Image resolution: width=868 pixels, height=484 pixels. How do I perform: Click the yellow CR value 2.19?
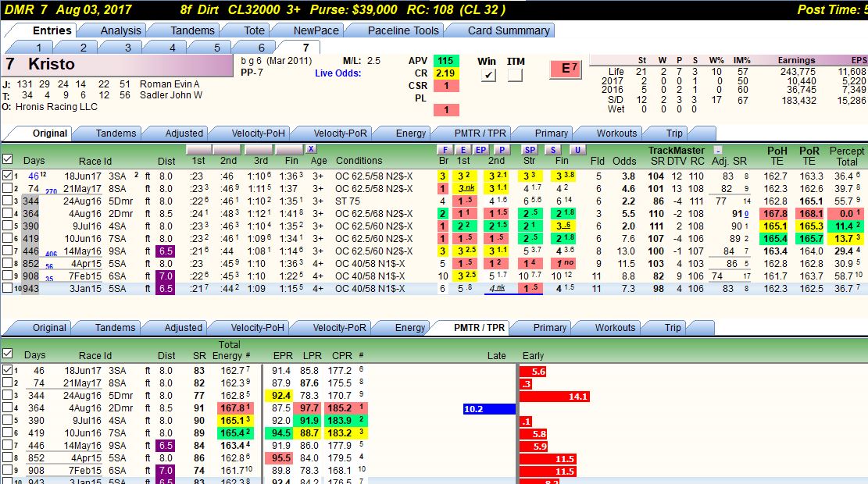pyautogui.click(x=445, y=73)
